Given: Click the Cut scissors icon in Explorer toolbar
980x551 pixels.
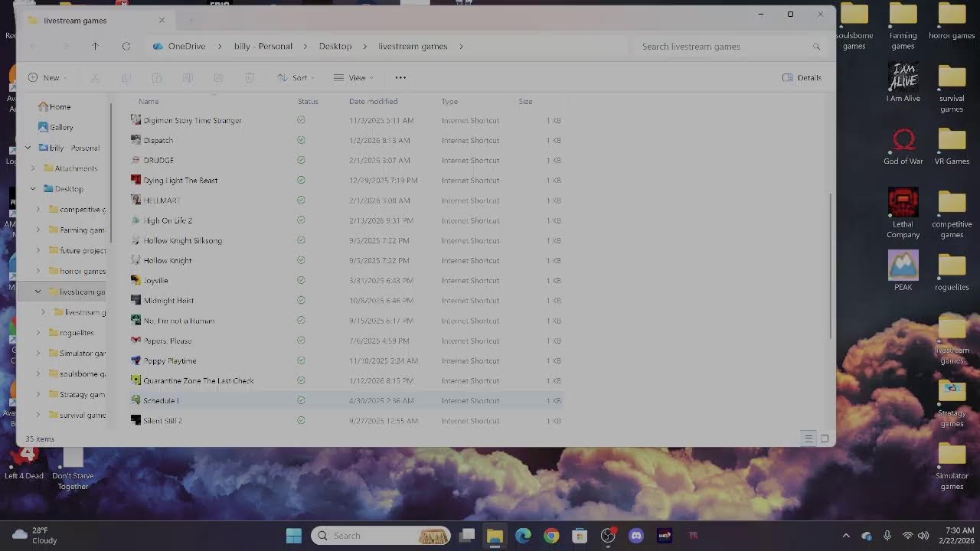Looking at the screenshot, I should click(x=95, y=78).
